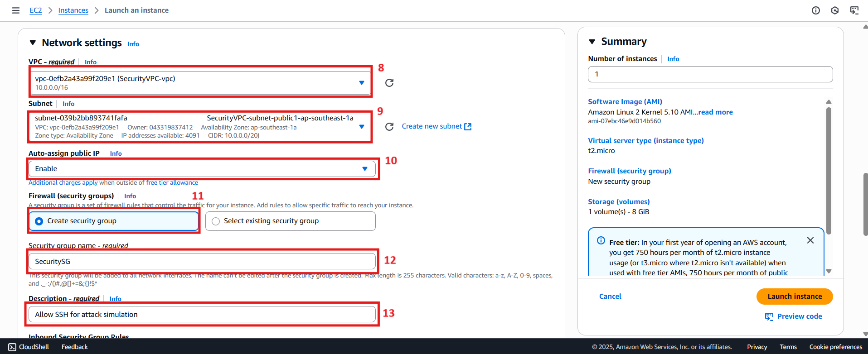Select existing security group option

(x=291, y=221)
